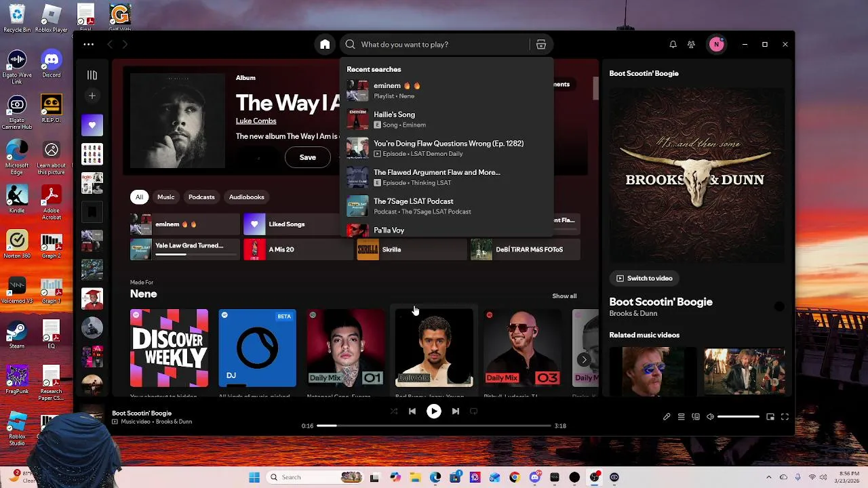
Task: Select You're Doing Flaw Questions Wrong episode
Action: (x=447, y=148)
